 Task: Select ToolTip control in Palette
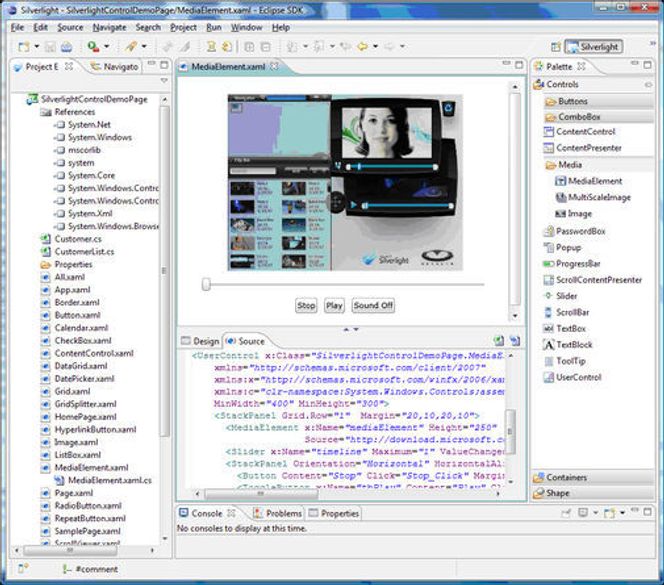click(x=564, y=361)
